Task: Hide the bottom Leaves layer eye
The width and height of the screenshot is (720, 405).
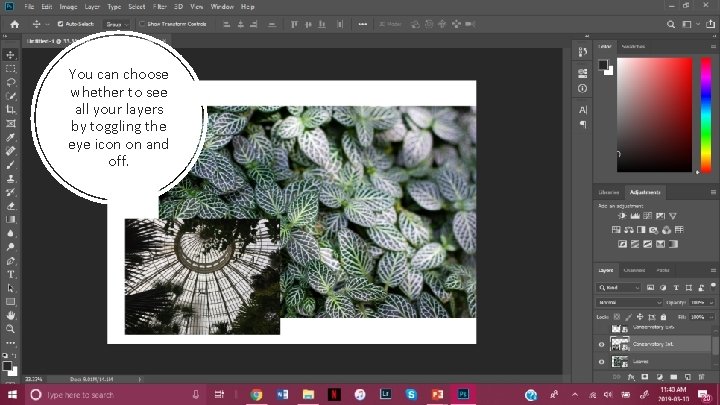Action: tap(602, 362)
